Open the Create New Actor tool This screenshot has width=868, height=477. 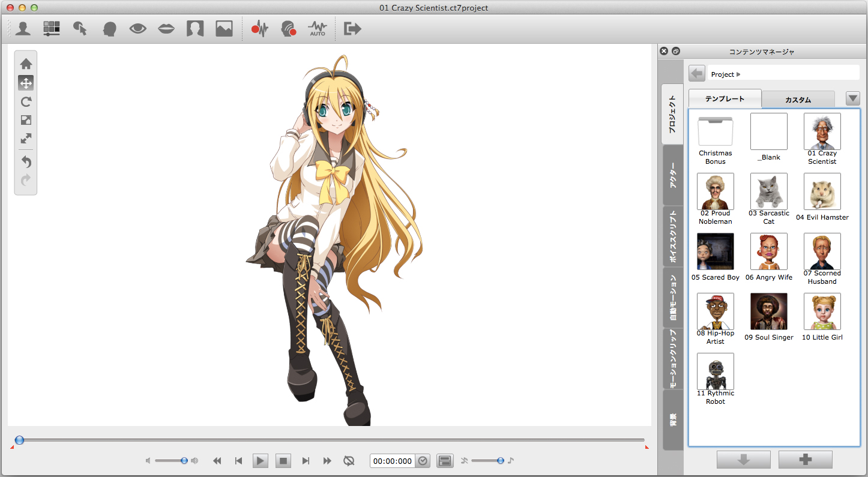point(23,28)
